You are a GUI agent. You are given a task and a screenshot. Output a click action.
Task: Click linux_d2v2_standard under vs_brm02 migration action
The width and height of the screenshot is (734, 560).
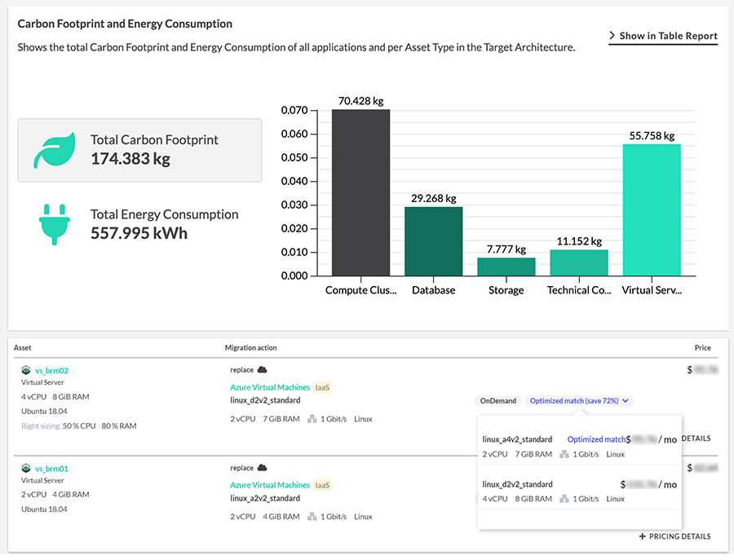tap(265, 400)
